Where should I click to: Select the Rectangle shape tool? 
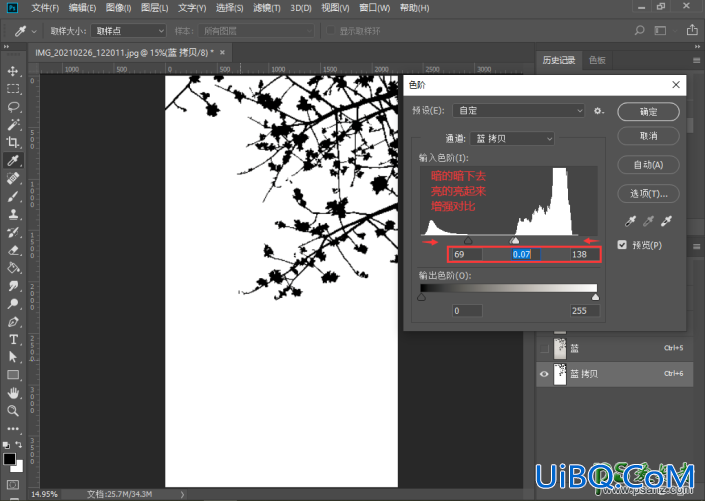pos(13,375)
